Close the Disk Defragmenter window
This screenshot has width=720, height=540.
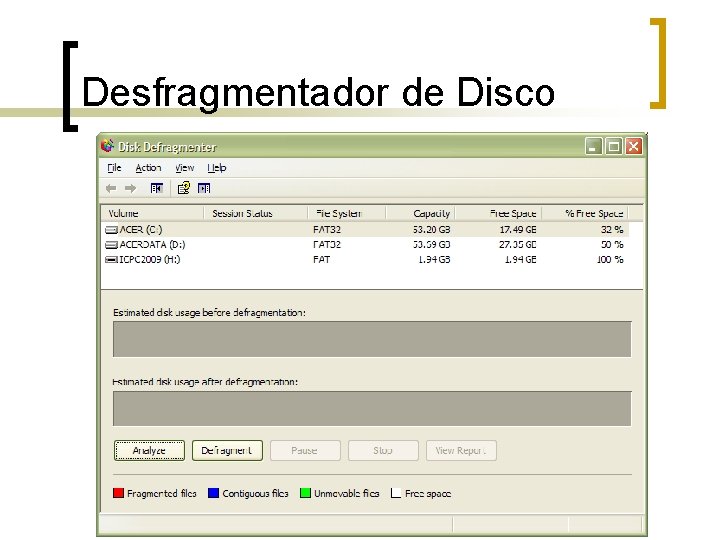(634, 146)
